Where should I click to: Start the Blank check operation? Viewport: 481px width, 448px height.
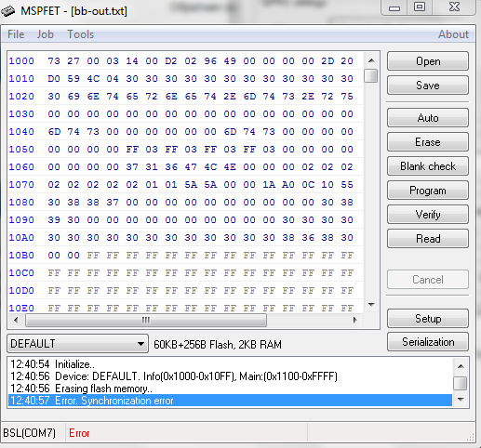pos(428,166)
